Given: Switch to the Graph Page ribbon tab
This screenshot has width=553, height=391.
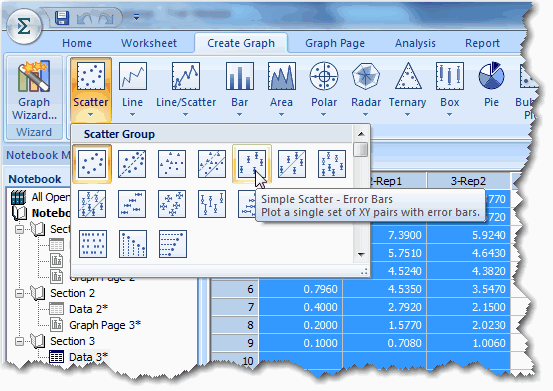Looking at the screenshot, I should (x=335, y=43).
